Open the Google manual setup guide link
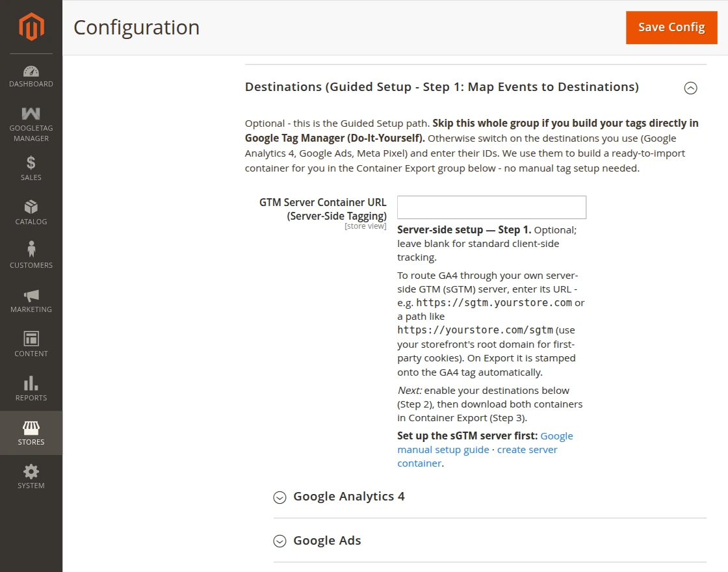 485,443
